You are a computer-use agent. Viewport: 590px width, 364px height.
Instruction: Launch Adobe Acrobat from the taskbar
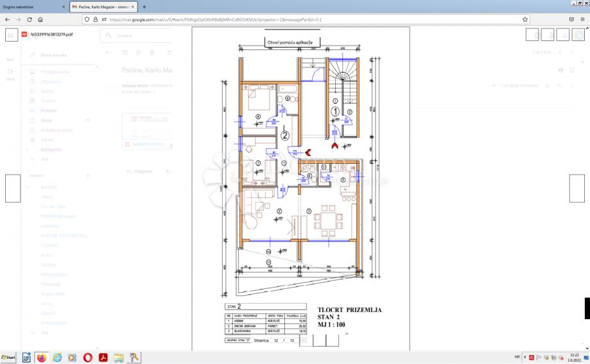103,358
